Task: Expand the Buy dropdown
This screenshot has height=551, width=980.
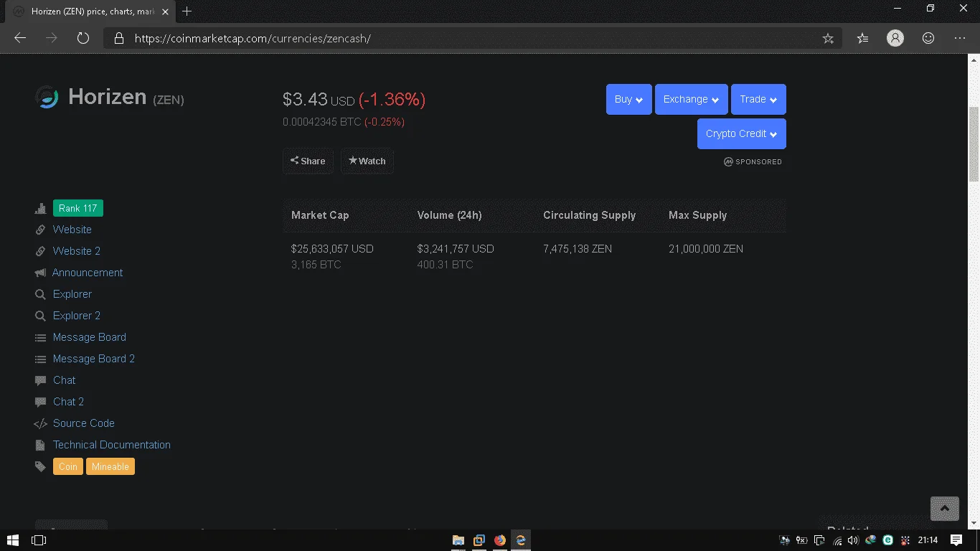Action: [628, 99]
